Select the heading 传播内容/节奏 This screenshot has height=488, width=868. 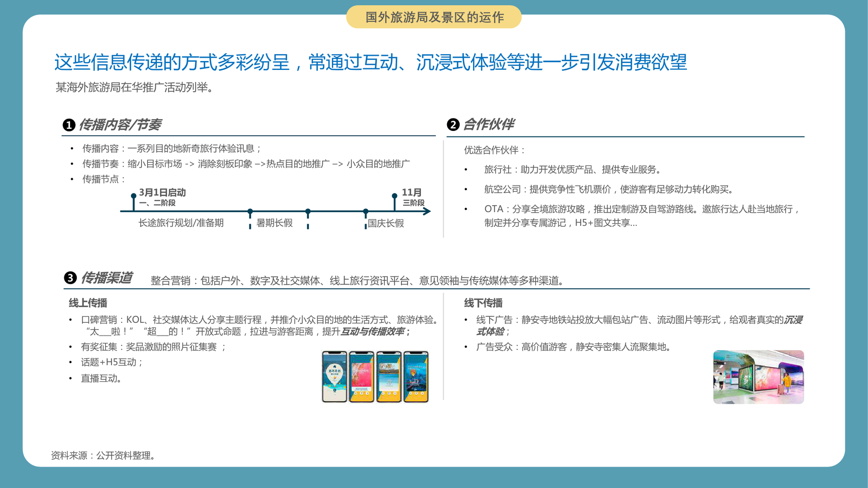120,125
